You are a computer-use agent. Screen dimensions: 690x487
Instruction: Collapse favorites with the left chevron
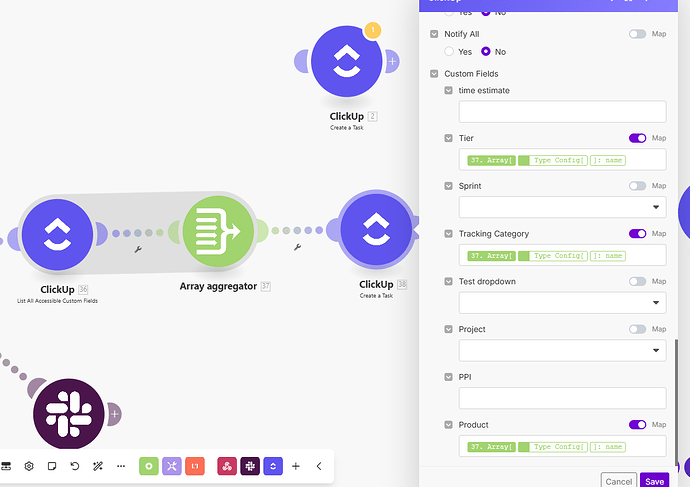[x=319, y=466]
